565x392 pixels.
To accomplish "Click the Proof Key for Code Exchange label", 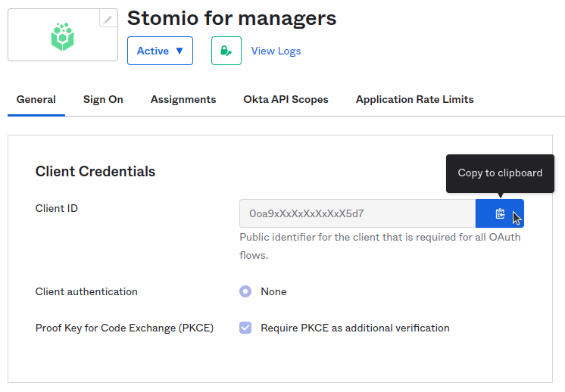I will click(x=124, y=328).
